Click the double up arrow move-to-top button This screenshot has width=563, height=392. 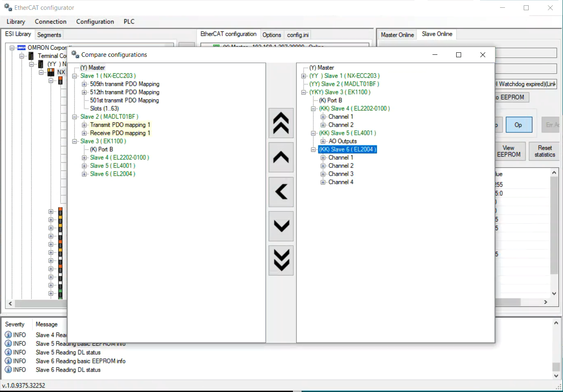(281, 123)
